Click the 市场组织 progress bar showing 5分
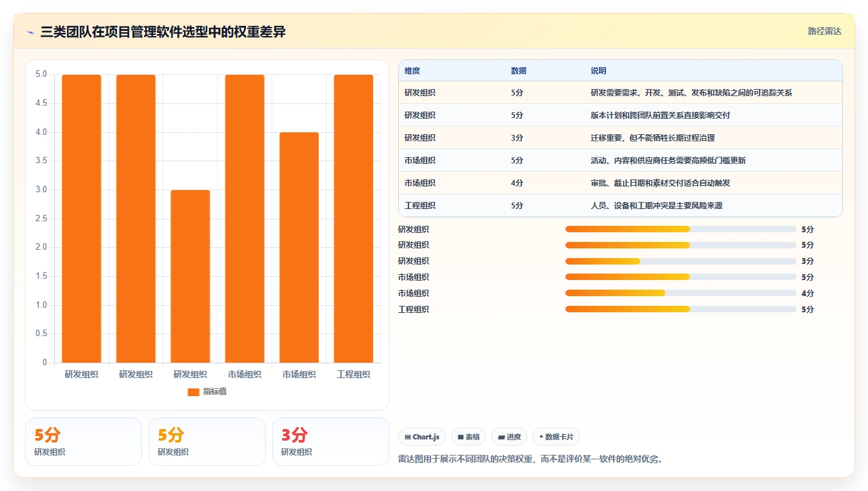 [681, 277]
